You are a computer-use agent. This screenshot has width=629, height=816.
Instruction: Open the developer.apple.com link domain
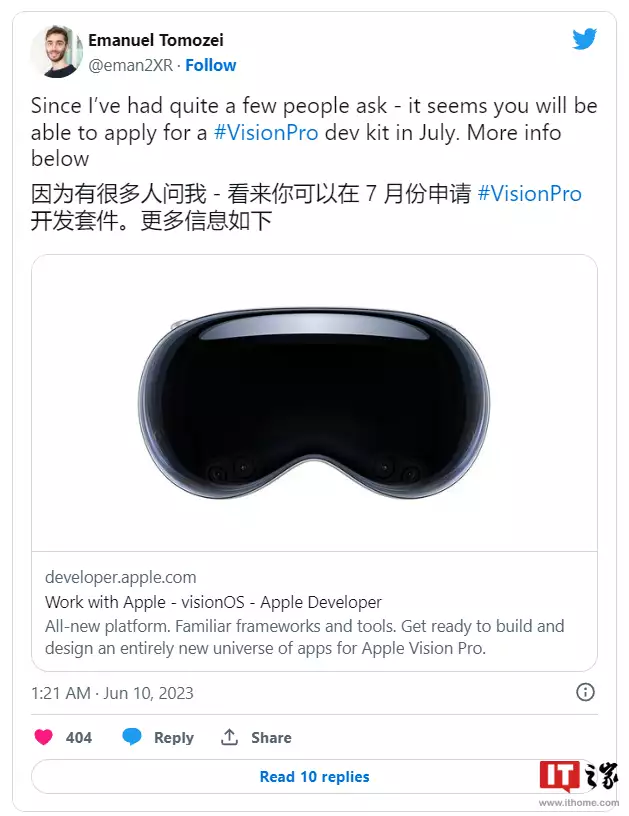(121, 577)
